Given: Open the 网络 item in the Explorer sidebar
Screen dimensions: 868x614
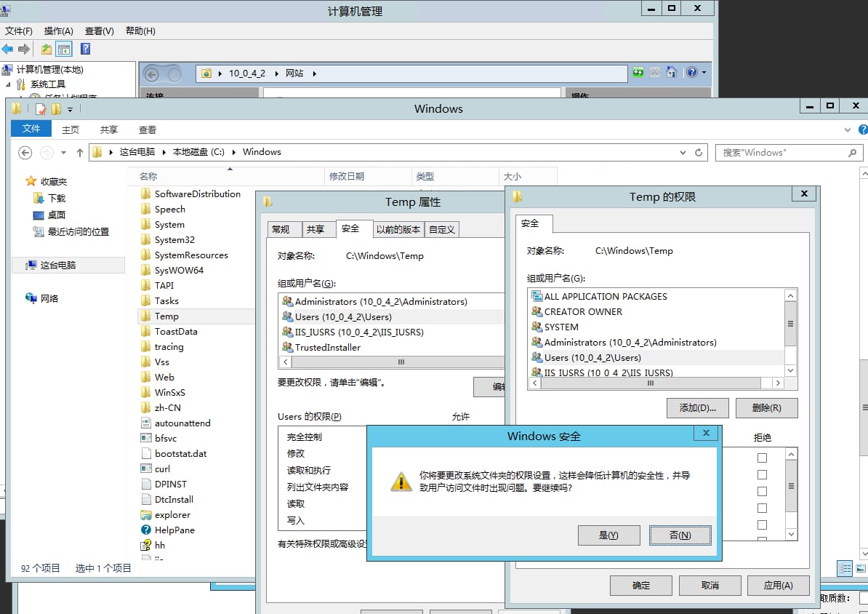Looking at the screenshot, I should 48,298.
